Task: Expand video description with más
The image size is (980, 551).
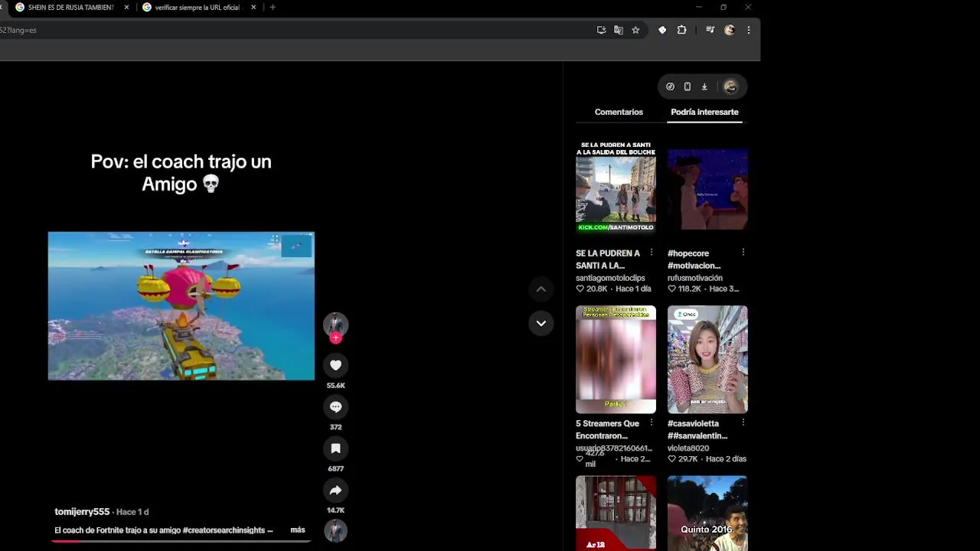Action: click(x=298, y=530)
